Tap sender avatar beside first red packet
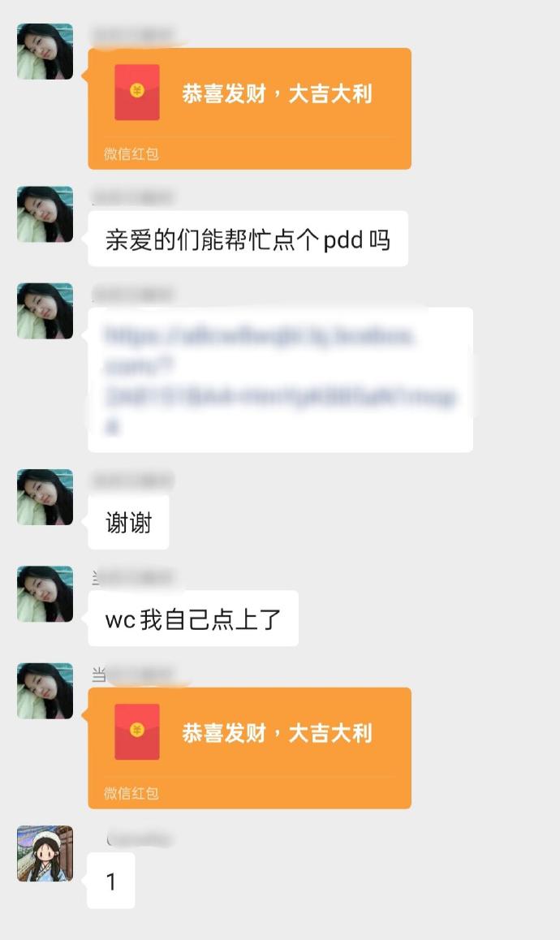 (45, 52)
